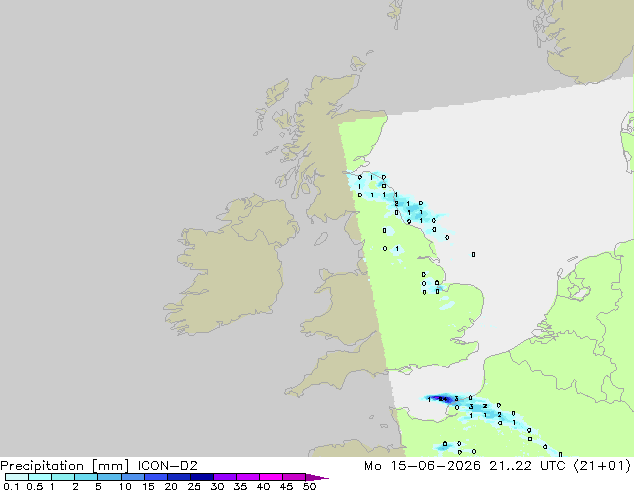This screenshot has height=490, width=634.
Task: Select the 2–5 mm legend color swatch
Action: click(x=86, y=477)
